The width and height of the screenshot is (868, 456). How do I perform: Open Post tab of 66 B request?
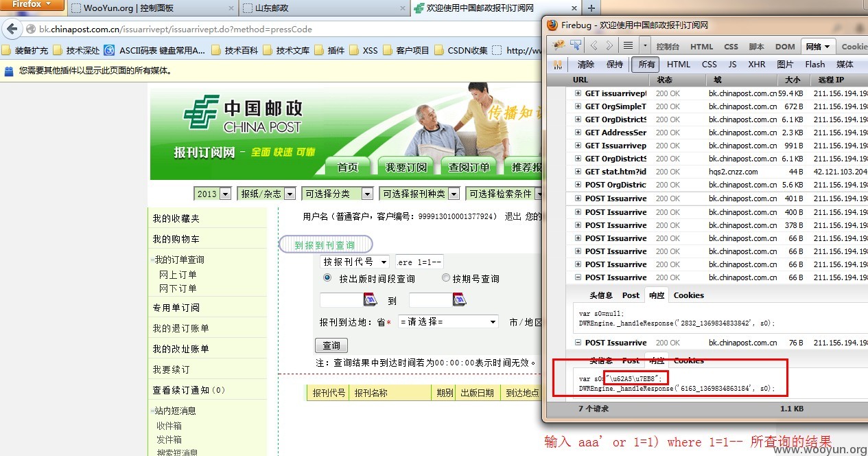pos(631,295)
